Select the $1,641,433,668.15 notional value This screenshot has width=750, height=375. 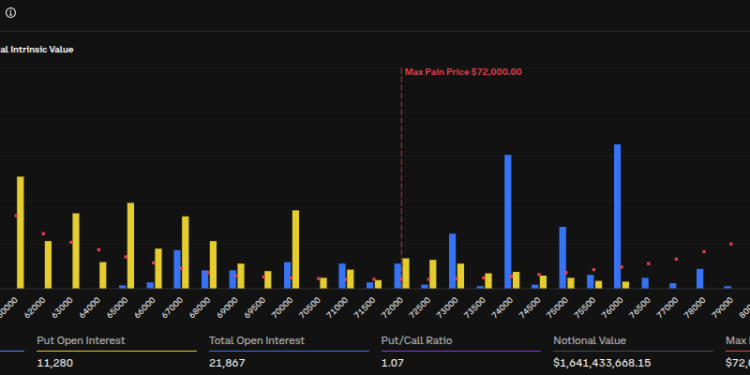[602, 363]
